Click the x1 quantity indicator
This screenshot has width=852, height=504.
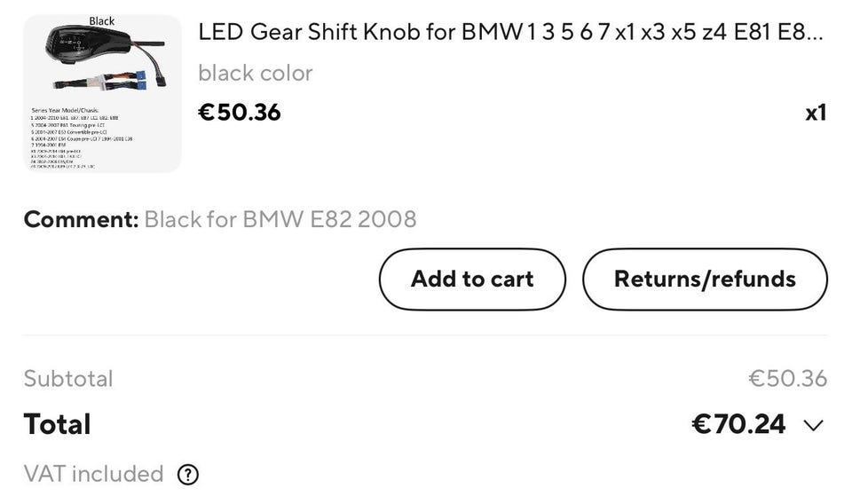pos(816,113)
